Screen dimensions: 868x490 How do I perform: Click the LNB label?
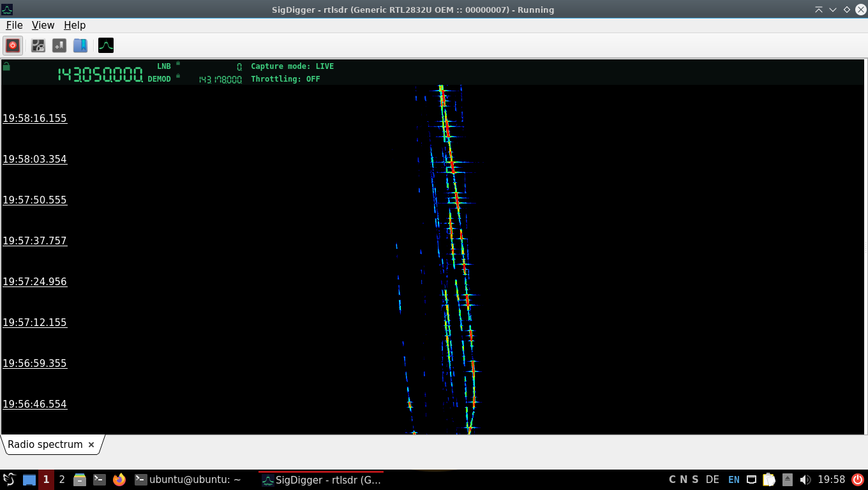164,66
